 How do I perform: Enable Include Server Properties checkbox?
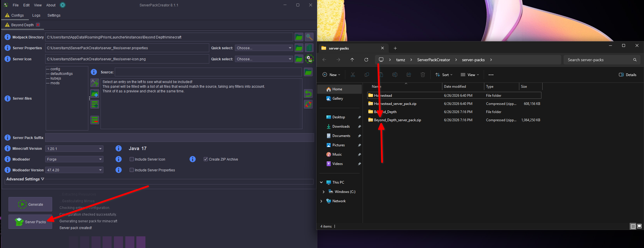(132, 170)
